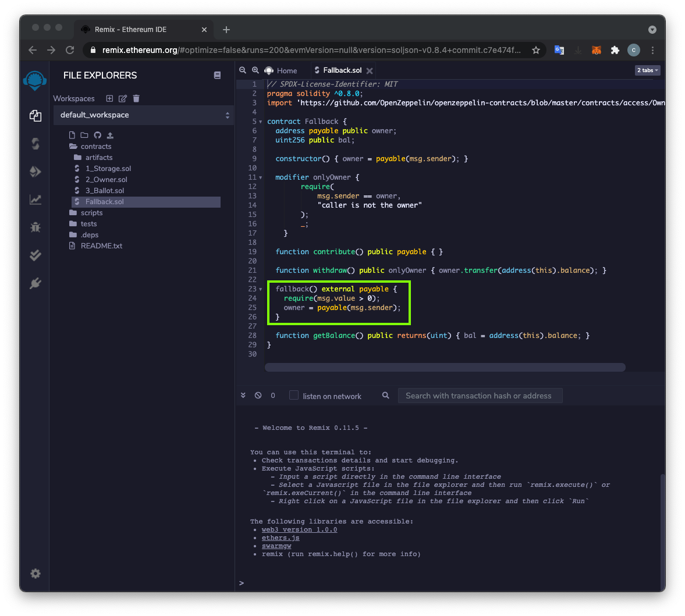685x616 pixels.
Task: Open 2_Owner.sol in file explorer
Action: click(106, 180)
